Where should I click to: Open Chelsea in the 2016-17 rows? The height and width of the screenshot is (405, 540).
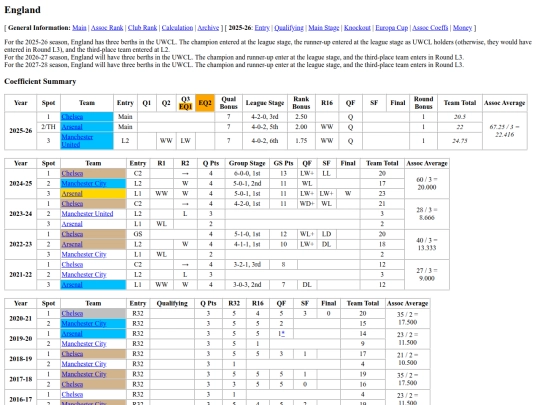tap(72, 395)
